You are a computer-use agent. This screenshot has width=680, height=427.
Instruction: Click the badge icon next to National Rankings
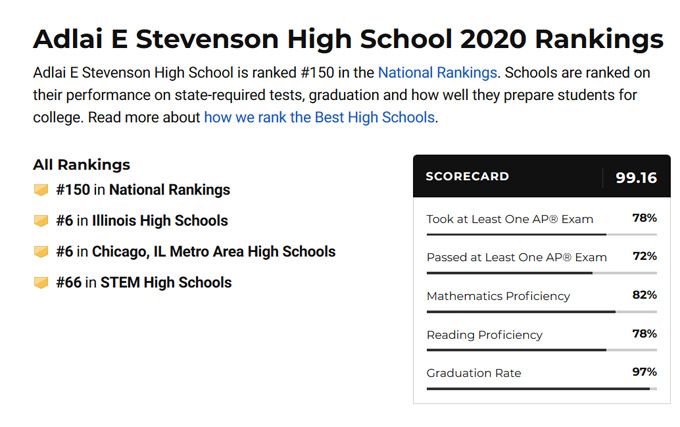point(41,190)
